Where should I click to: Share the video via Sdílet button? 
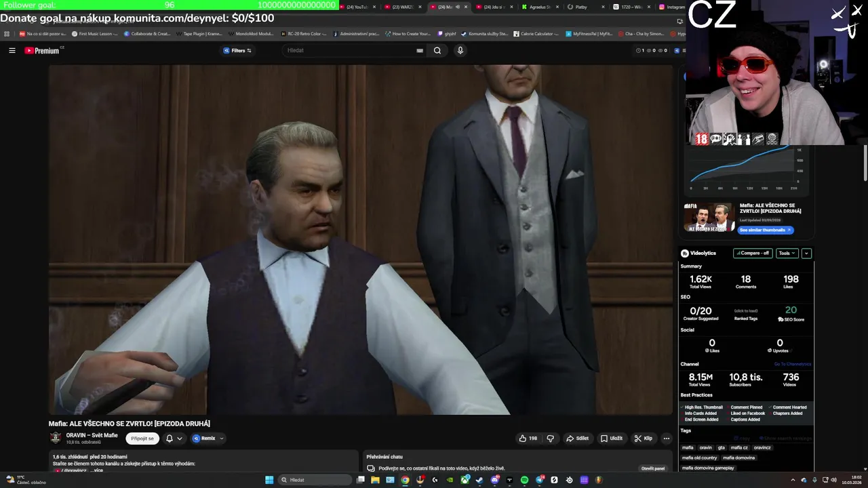coord(577,439)
